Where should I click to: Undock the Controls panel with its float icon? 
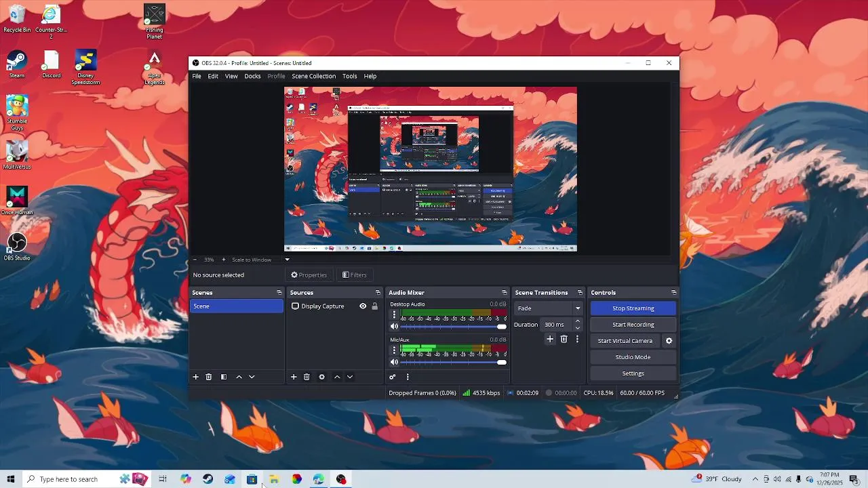[673, 293]
